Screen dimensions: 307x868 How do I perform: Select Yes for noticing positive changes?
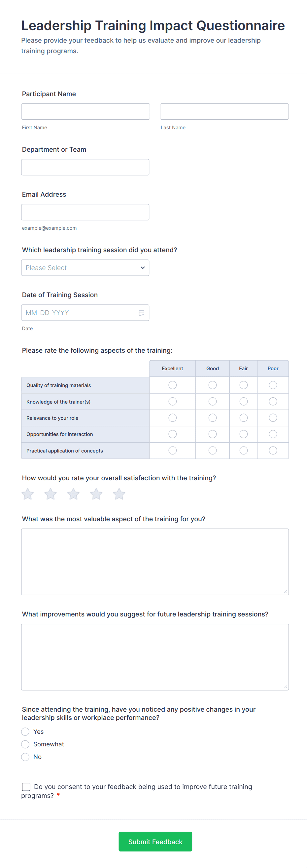click(x=25, y=732)
